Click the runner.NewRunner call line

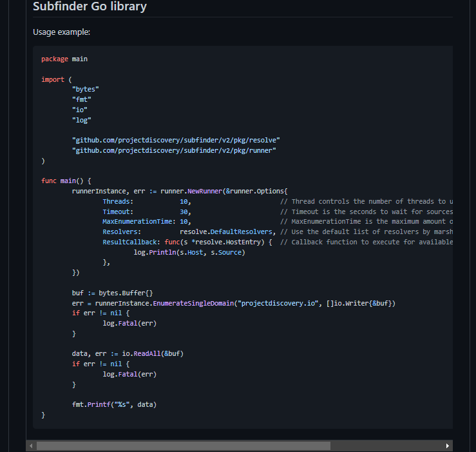(x=180, y=192)
